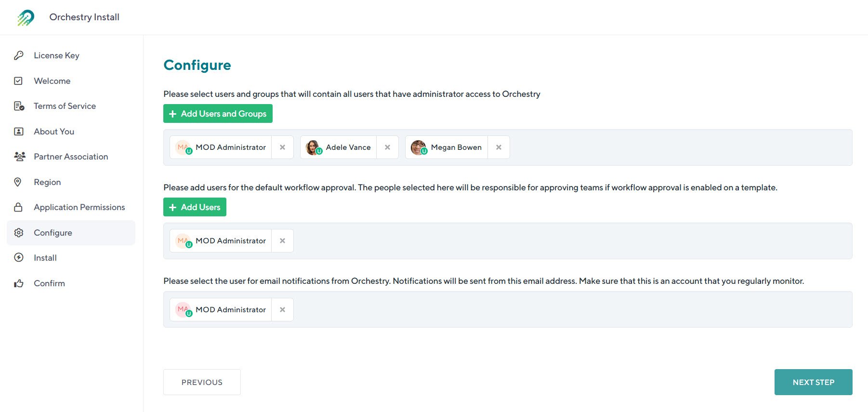This screenshot has width=868, height=412.
Task: Remove MOD Administrator from email notifications user
Action: click(x=283, y=309)
